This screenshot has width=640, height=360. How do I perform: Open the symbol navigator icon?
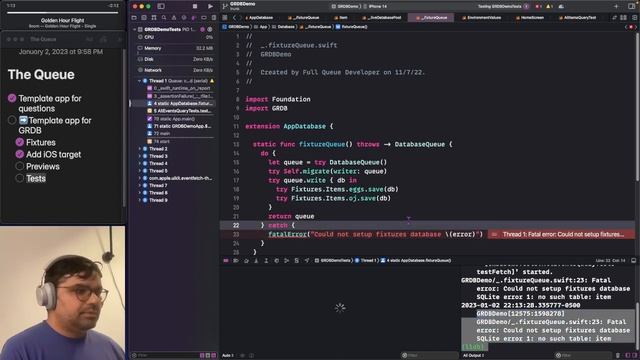(154, 18)
